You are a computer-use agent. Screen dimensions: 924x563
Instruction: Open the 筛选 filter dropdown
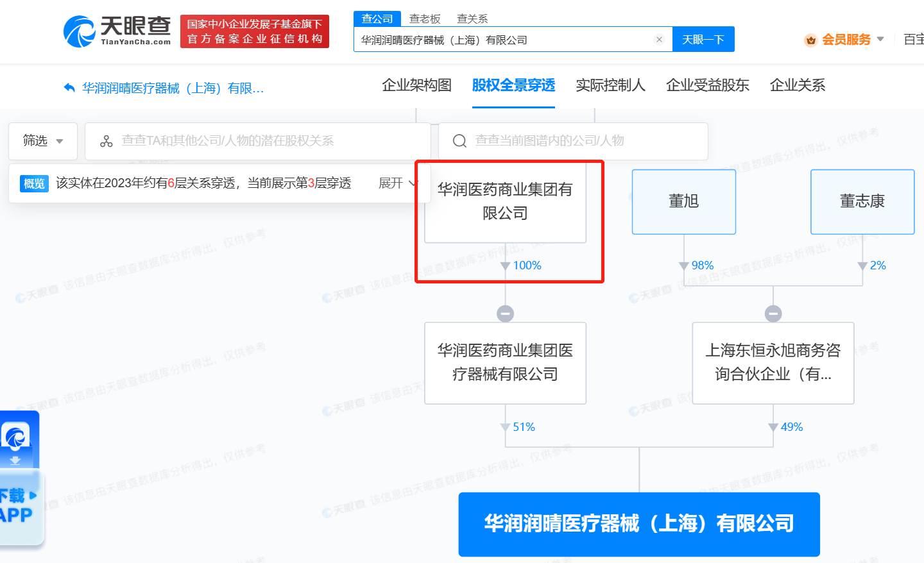[43, 141]
